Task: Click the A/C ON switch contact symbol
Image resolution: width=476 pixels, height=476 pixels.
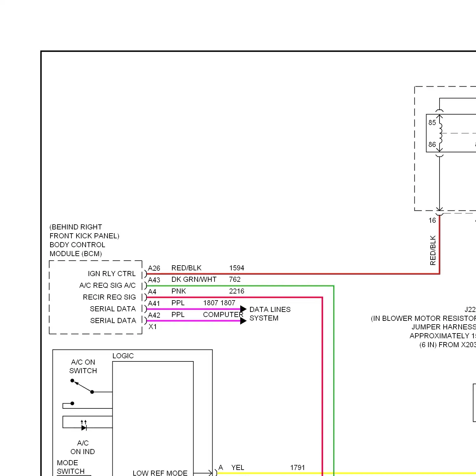Action: point(82,386)
